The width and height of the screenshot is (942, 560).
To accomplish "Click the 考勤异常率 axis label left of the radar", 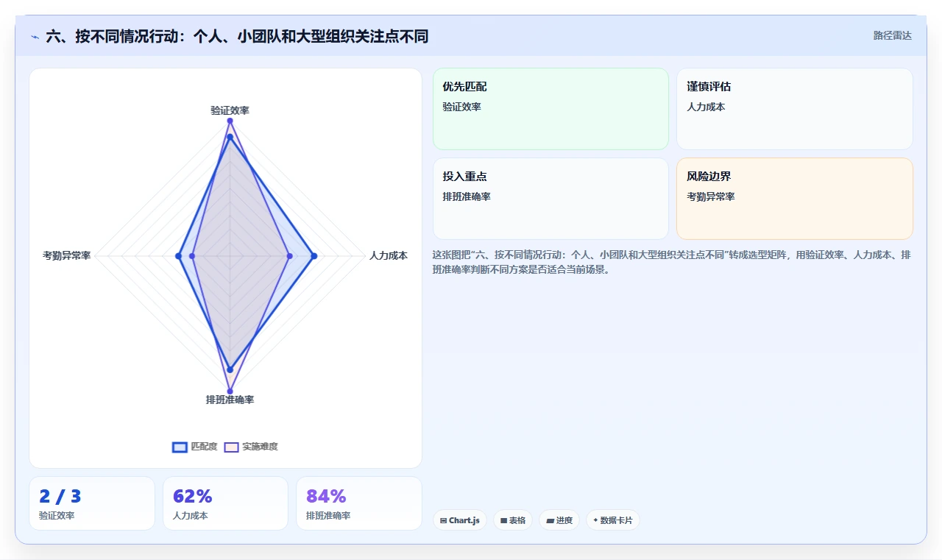I will point(67,256).
